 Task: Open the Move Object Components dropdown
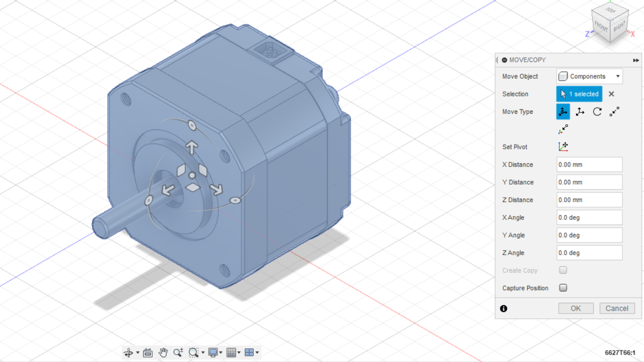[x=589, y=76]
